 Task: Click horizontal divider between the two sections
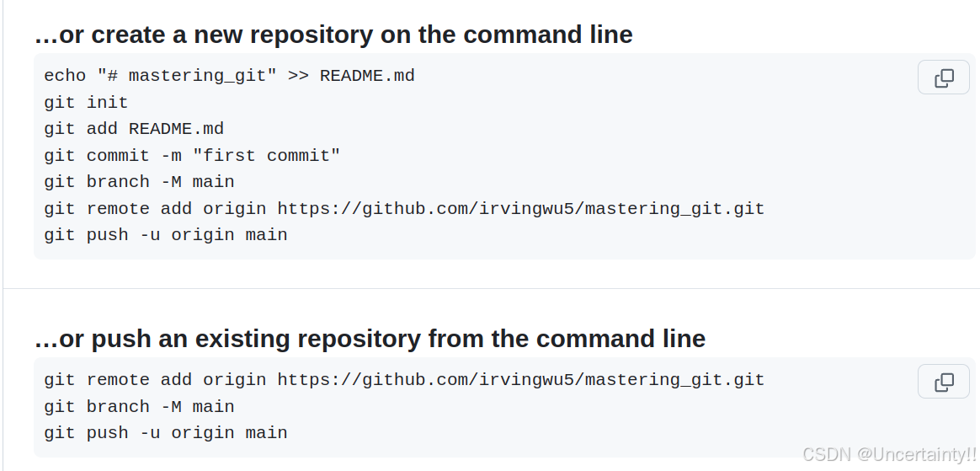(491, 288)
